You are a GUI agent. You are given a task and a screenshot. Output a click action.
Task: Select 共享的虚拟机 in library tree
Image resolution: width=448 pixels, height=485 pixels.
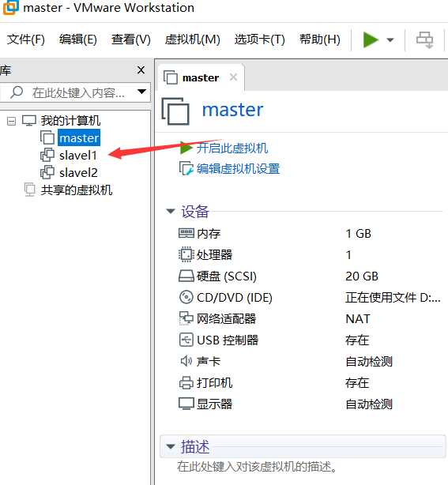tap(77, 190)
